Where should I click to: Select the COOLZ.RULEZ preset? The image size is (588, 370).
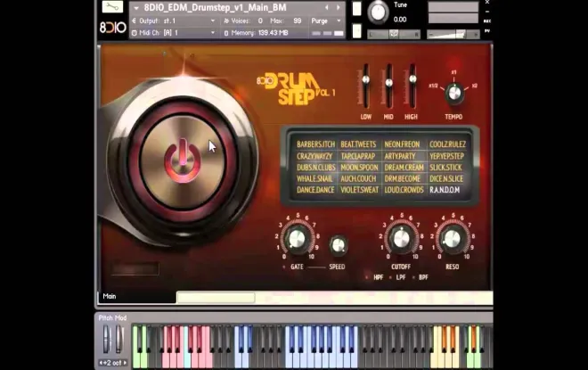[448, 144]
